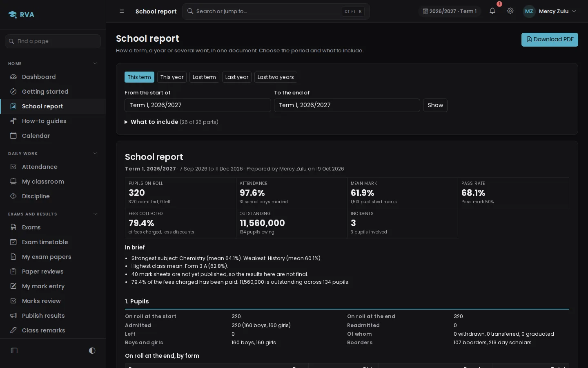
Task: Open Class remarks page
Action: click(x=53, y=330)
